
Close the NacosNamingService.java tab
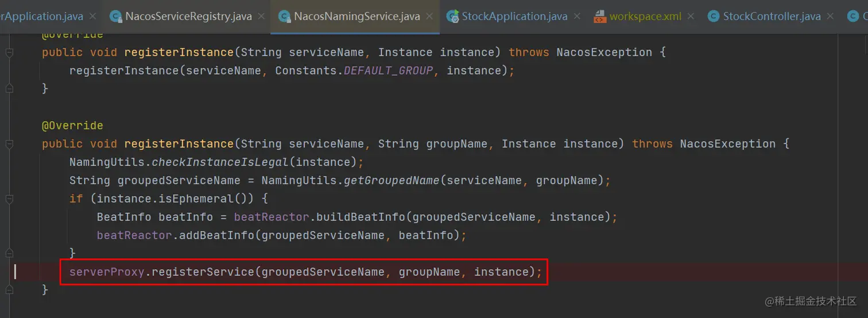click(x=430, y=17)
